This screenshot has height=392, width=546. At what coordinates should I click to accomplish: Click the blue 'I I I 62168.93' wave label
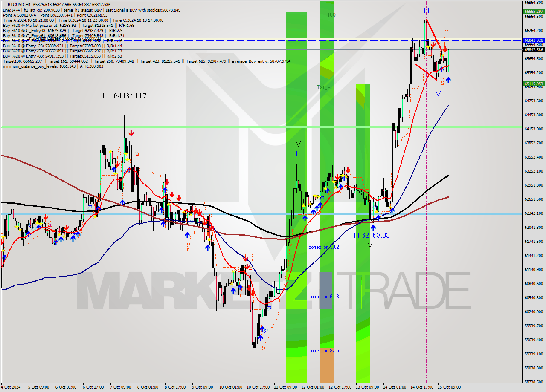coord(370,235)
